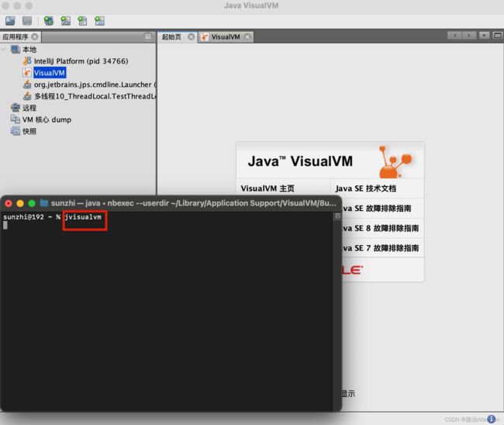
Task: Click the Java VisualVM window title
Action: (x=251, y=5)
